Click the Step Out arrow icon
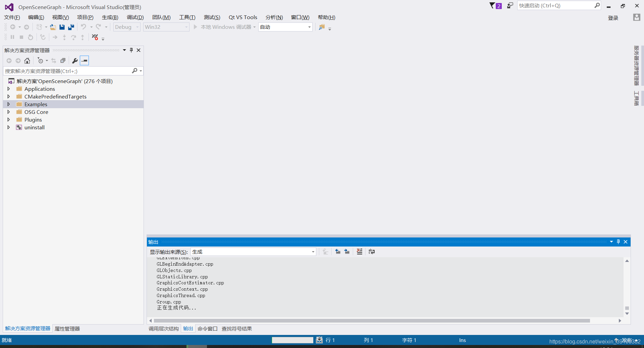The height and width of the screenshot is (348, 644). (83, 37)
